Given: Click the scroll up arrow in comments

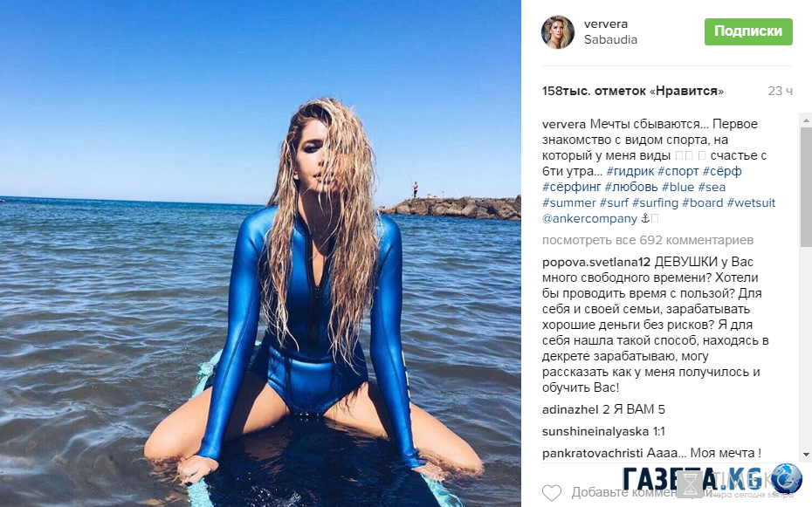Looking at the screenshot, I should (806, 120).
